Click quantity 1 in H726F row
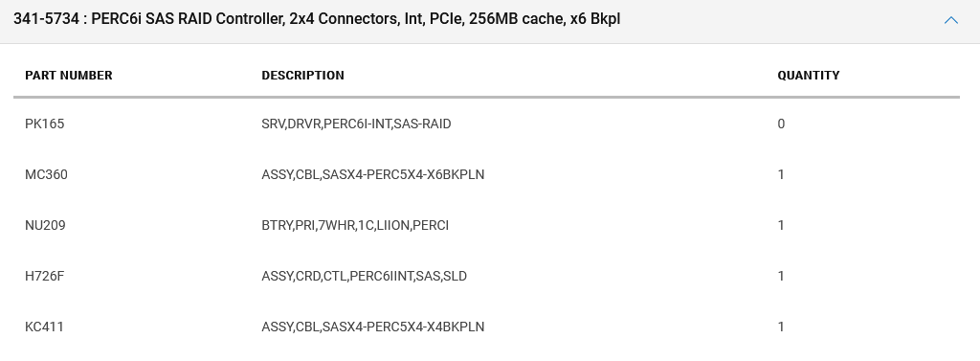Image resolution: width=980 pixels, height=361 pixels. [x=781, y=276]
